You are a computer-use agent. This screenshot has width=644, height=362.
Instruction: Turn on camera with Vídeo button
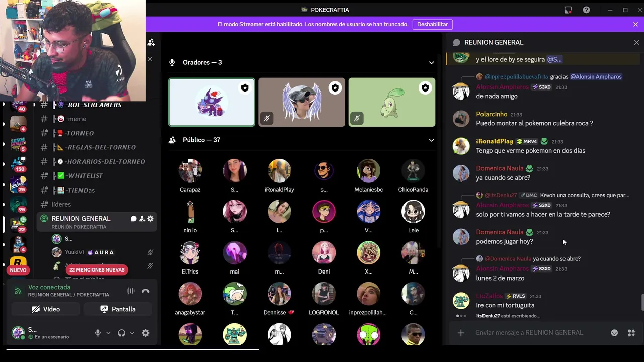(x=45, y=309)
